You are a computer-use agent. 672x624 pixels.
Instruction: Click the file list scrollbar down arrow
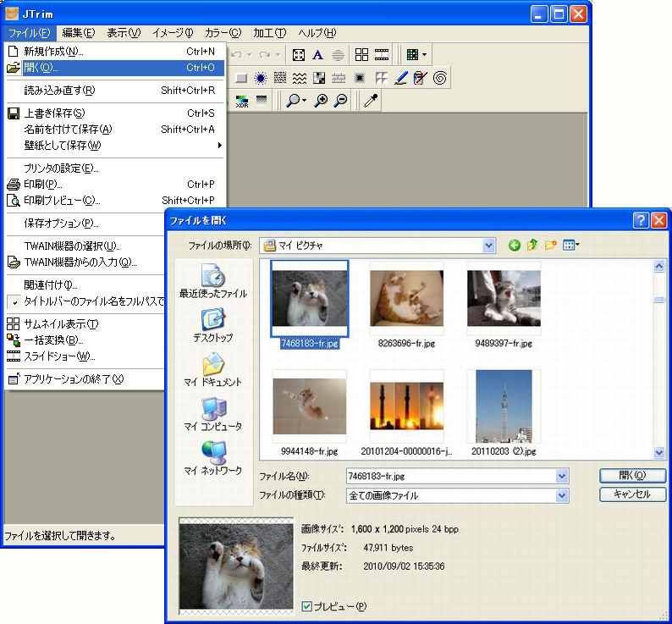[x=658, y=452]
